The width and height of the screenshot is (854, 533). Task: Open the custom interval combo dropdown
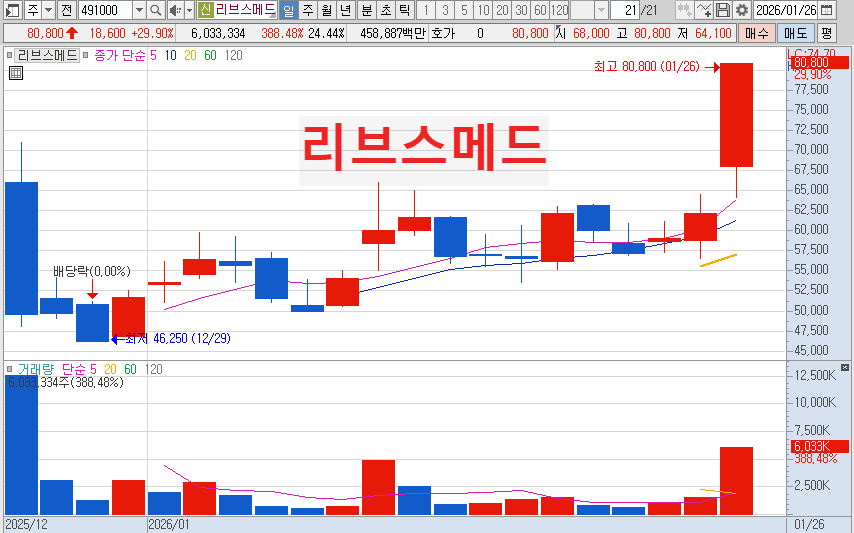point(601,10)
